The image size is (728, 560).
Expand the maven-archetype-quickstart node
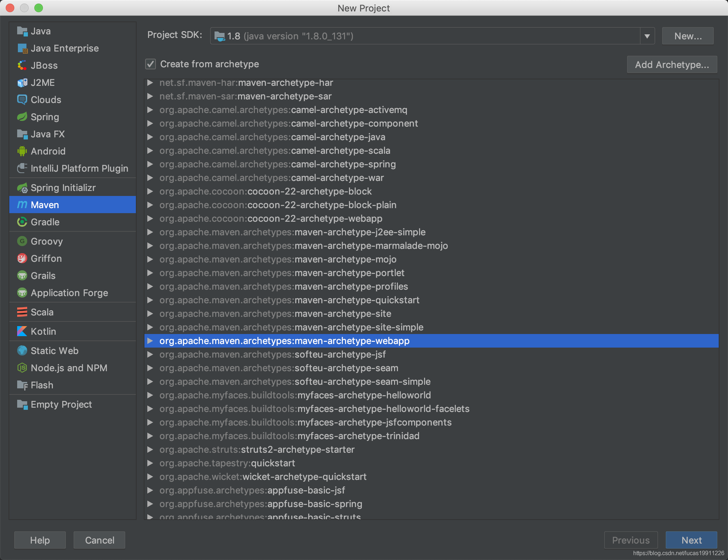pyautogui.click(x=151, y=300)
